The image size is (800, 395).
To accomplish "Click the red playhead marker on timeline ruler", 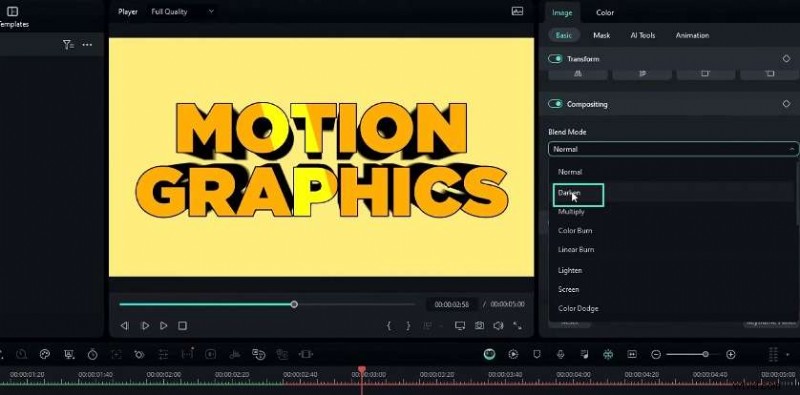I will coord(362,369).
